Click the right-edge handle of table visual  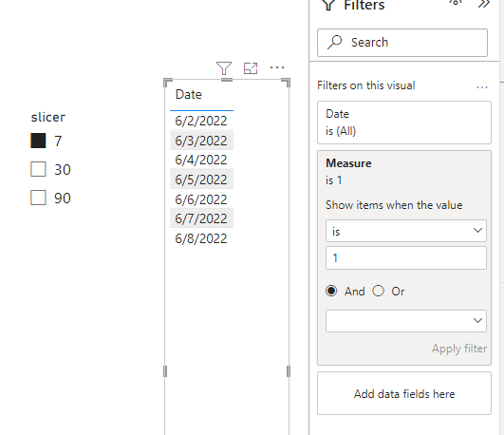click(289, 371)
